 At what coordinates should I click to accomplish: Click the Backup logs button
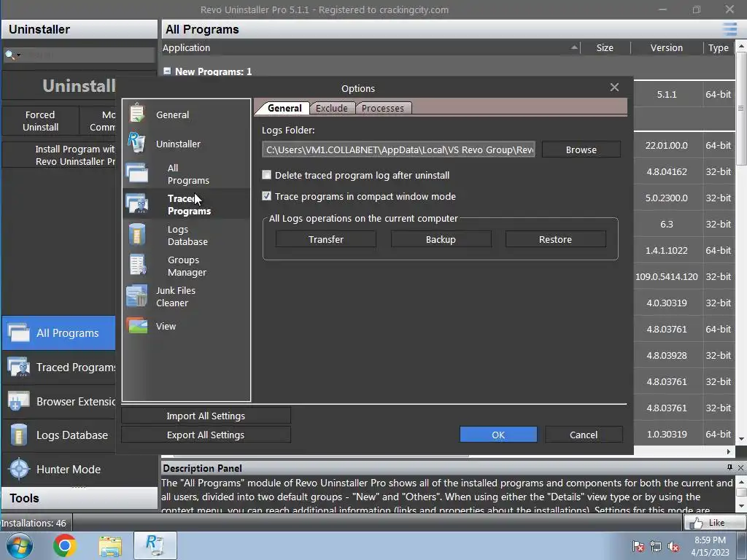441,239
